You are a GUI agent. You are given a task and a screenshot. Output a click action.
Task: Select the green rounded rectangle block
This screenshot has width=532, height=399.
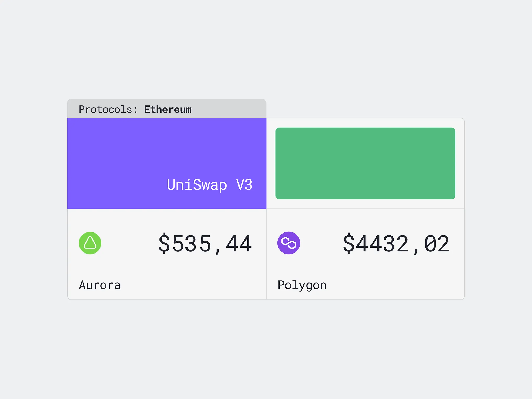pos(365,163)
